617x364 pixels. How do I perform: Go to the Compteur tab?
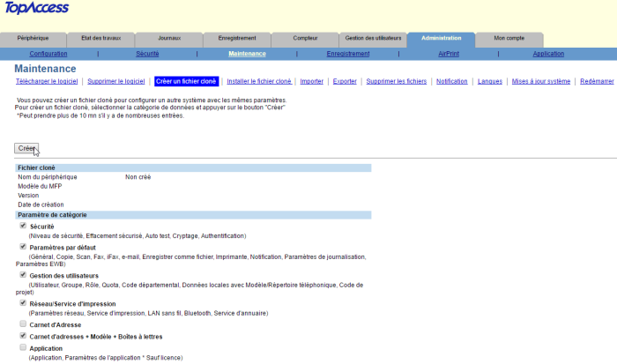click(305, 39)
